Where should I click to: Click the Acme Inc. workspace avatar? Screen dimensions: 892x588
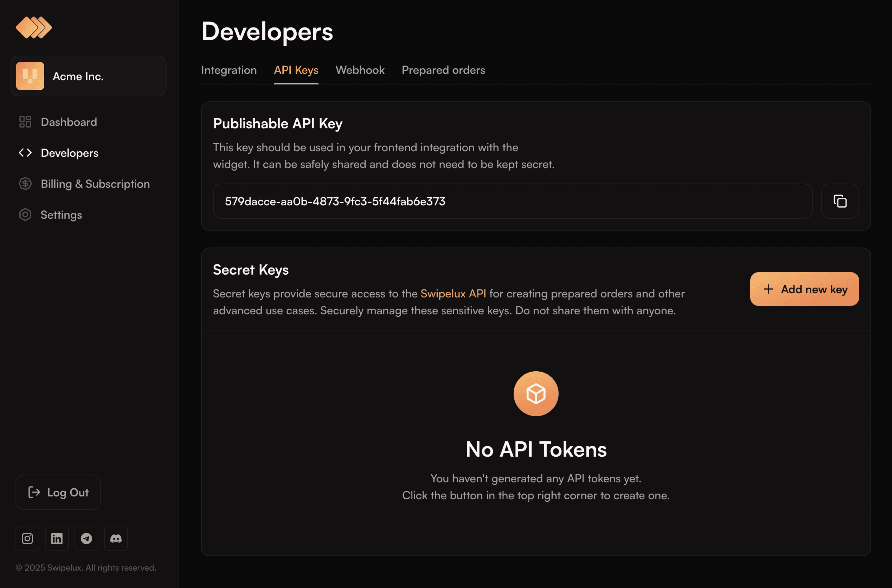[31, 76]
